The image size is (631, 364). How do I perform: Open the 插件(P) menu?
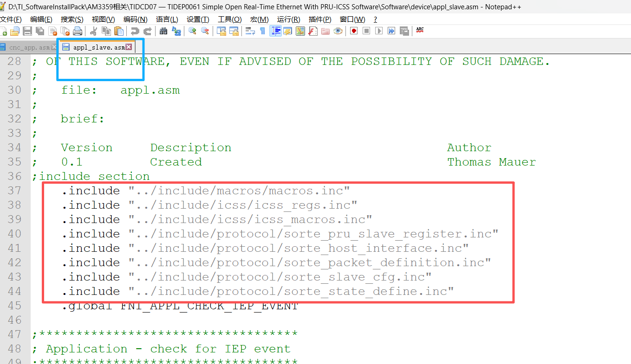[x=320, y=19]
